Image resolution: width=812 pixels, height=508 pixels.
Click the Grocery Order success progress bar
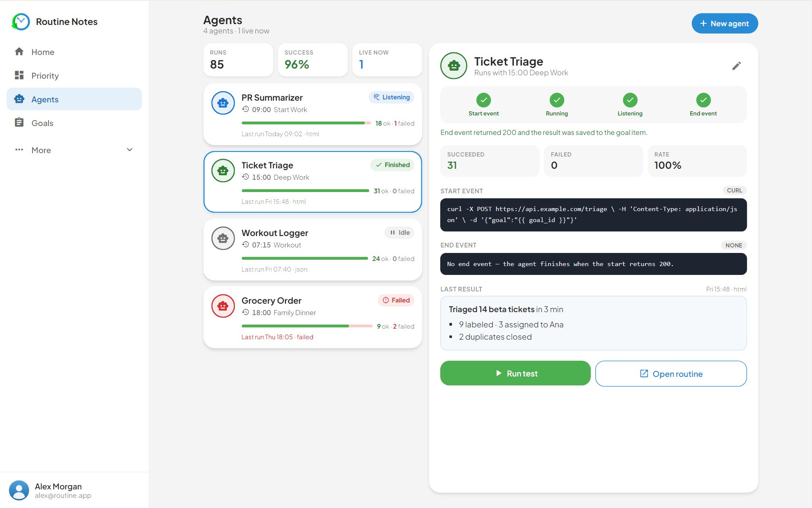click(307, 326)
